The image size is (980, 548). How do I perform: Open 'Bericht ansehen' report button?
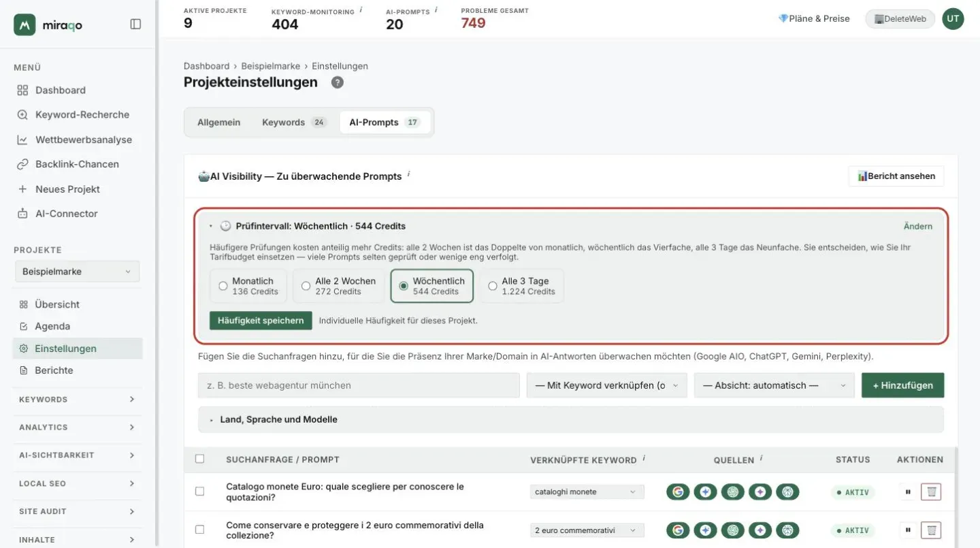[896, 176]
